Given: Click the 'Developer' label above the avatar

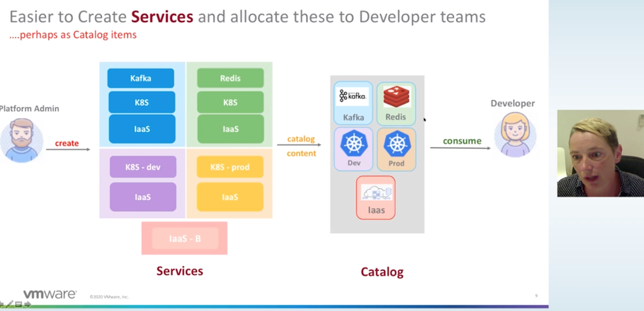Looking at the screenshot, I should pyautogui.click(x=512, y=104).
